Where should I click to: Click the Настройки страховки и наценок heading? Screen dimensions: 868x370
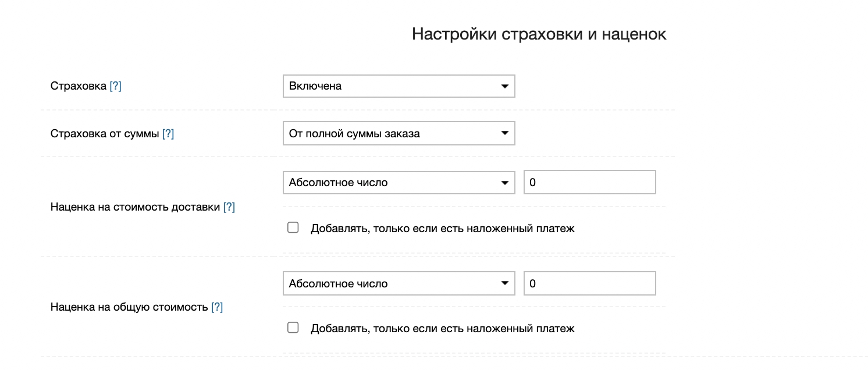tap(539, 34)
